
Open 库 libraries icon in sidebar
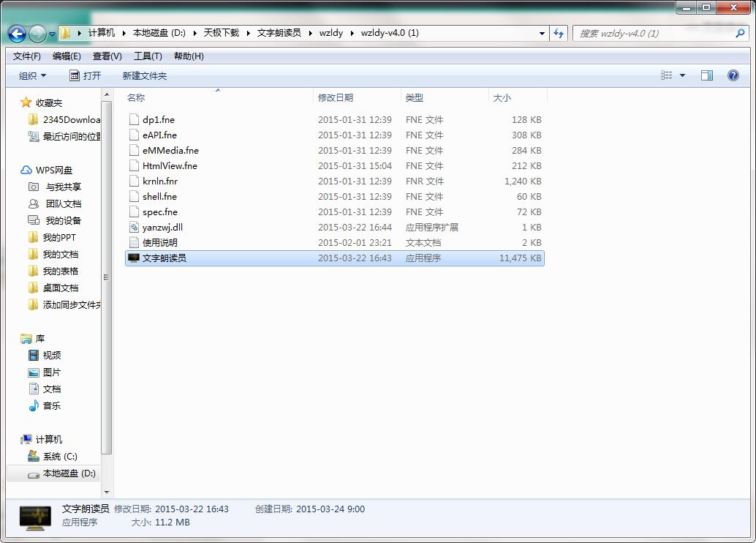(x=26, y=339)
